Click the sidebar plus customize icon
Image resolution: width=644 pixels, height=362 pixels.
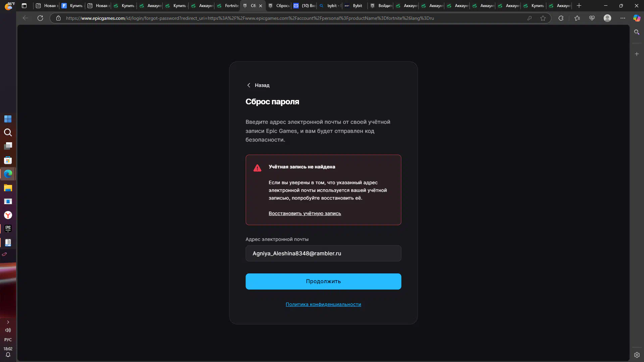[637, 54]
